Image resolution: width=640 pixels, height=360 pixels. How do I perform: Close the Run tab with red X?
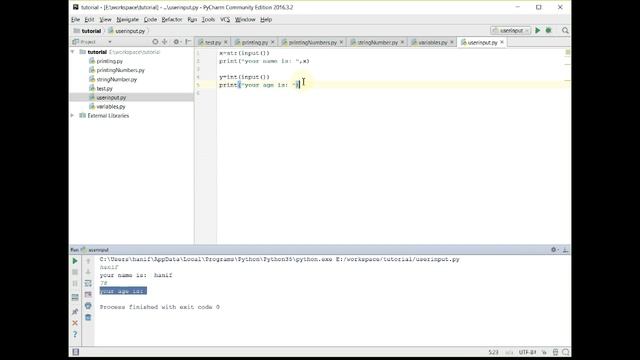tap(75, 323)
